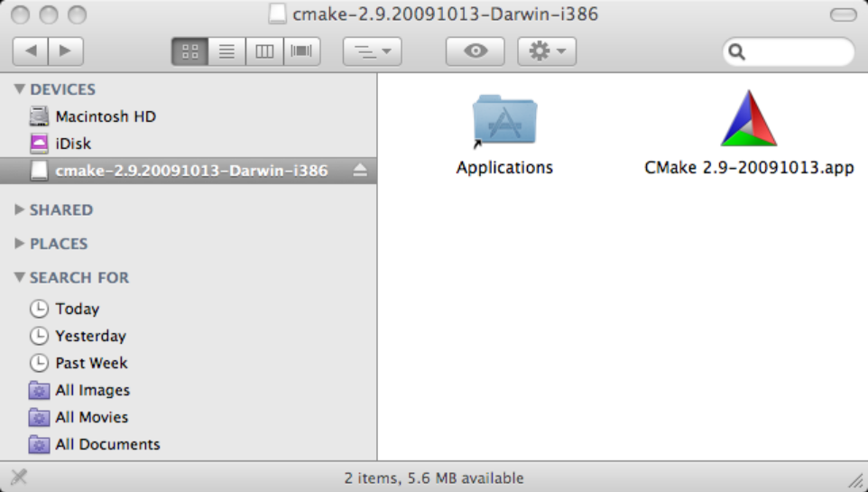This screenshot has width=868, height=492.
Task: Go forward with the right arrow button
Action: click(65, 51)
